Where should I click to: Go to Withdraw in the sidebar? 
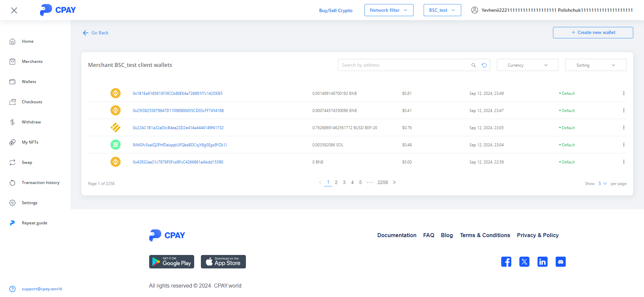pyautogui.click(x=31, y=122)
